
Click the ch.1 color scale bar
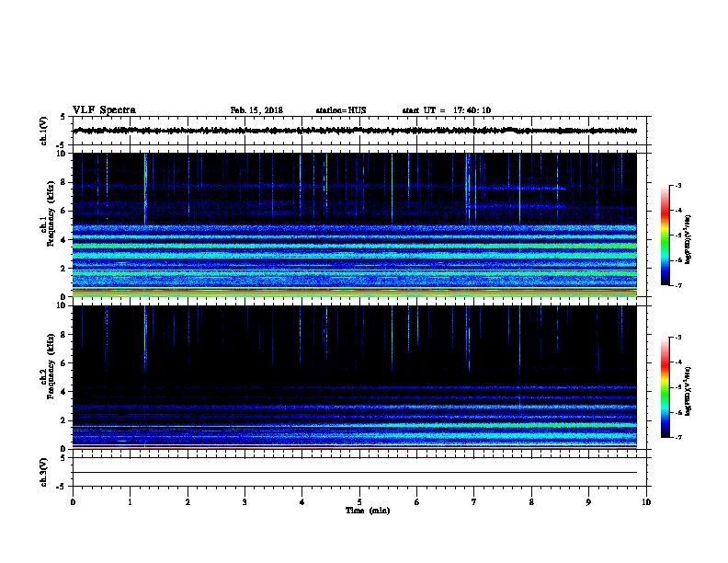665,236
